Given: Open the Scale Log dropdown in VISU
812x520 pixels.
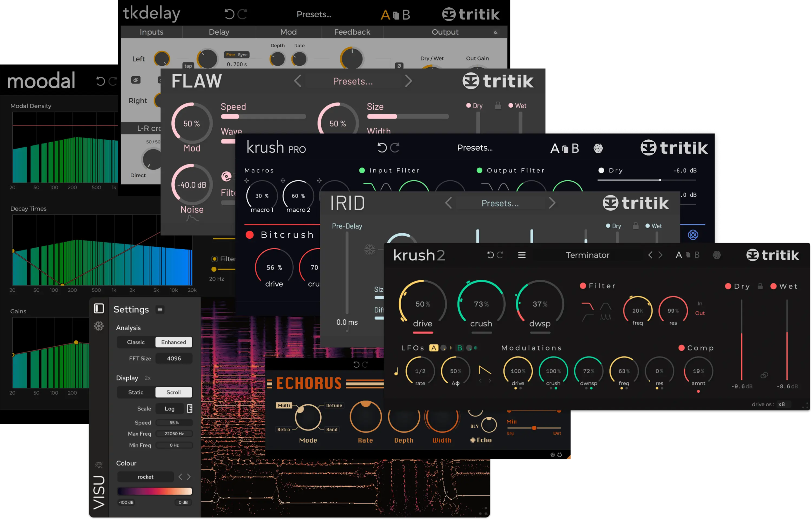Looking at the screenshot, I should click(x=169, y=409).
